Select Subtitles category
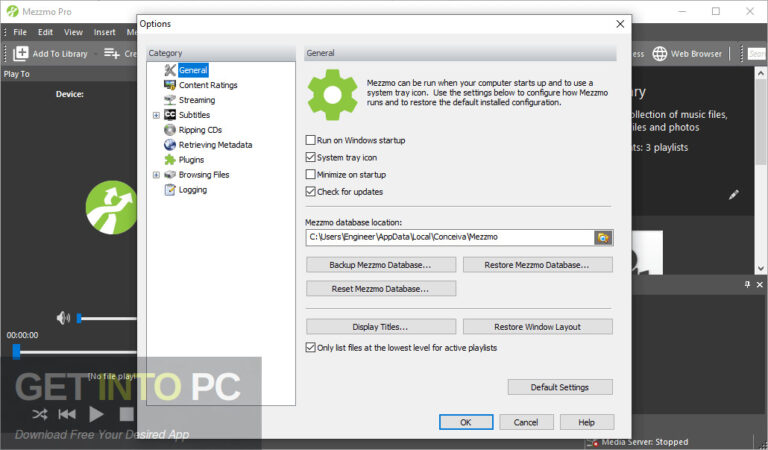The image size is (768, 450). pos(194,115)
